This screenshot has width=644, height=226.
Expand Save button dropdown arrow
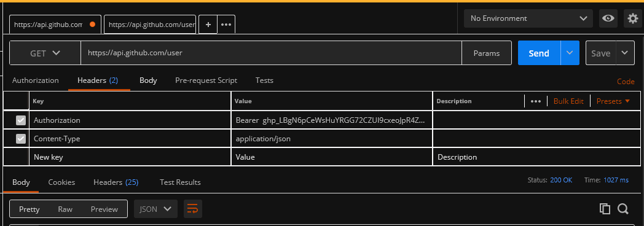click(625, 53)
